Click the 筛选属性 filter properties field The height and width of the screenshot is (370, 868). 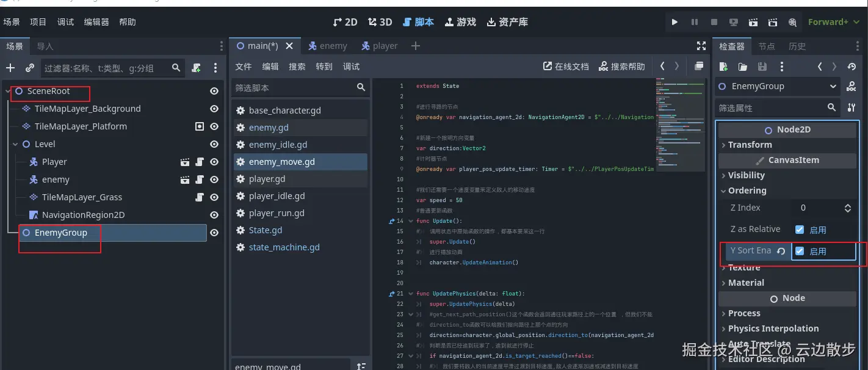(777, 107)
